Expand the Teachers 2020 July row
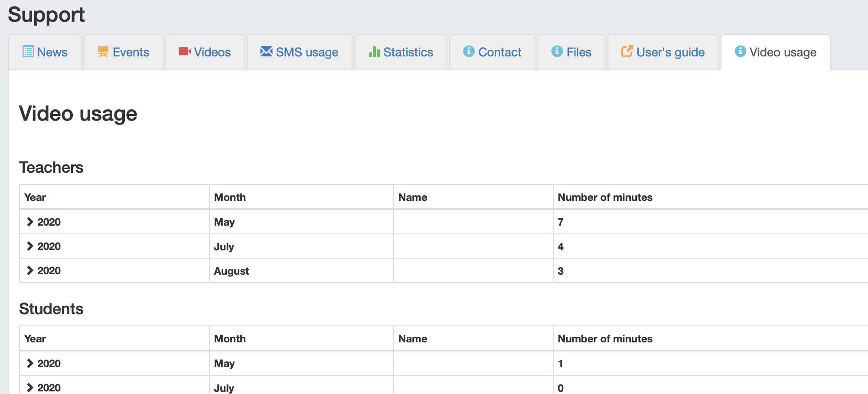The height and width of the screenshot is (394, 868). coord(30,246)
